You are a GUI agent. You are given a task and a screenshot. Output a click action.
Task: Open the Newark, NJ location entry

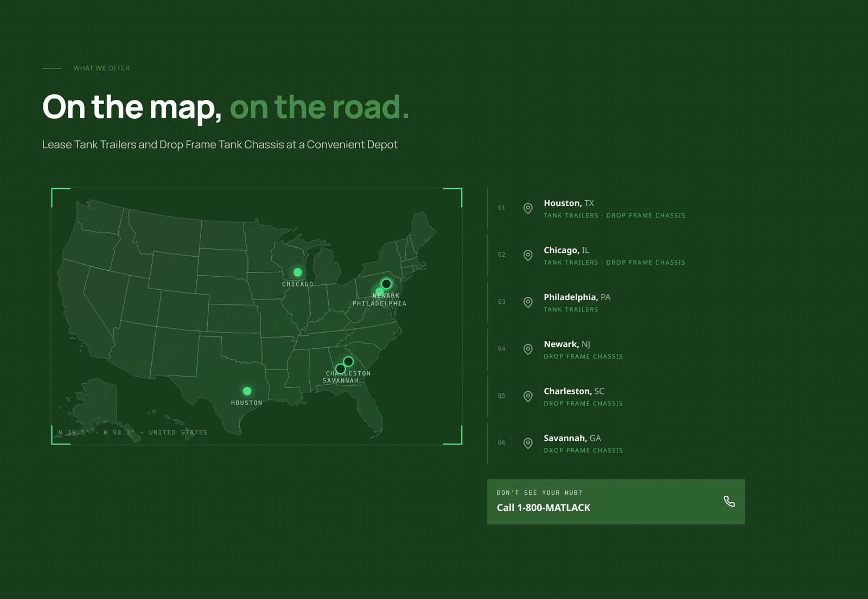tap(616, 350)
